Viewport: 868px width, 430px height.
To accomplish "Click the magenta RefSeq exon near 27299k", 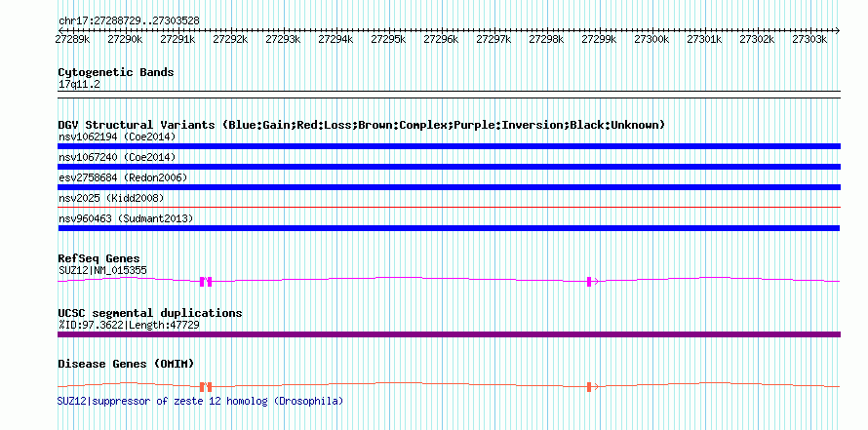I will pyautogui.click(x=589, y=281).
